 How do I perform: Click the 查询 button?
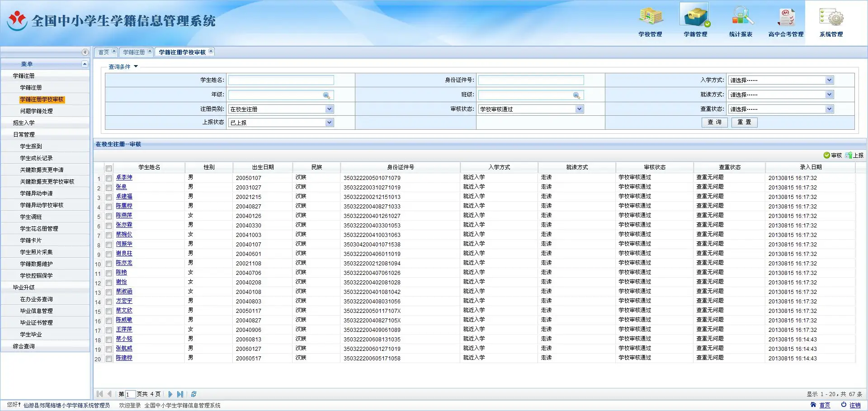coord(714,122)
